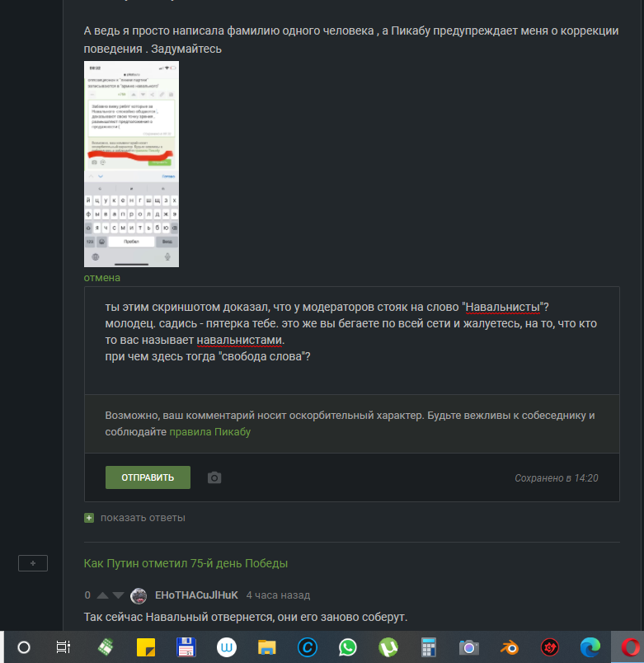
Task: Upvote the EHoTHACuJlHuK comment
Action: [102, 595]
